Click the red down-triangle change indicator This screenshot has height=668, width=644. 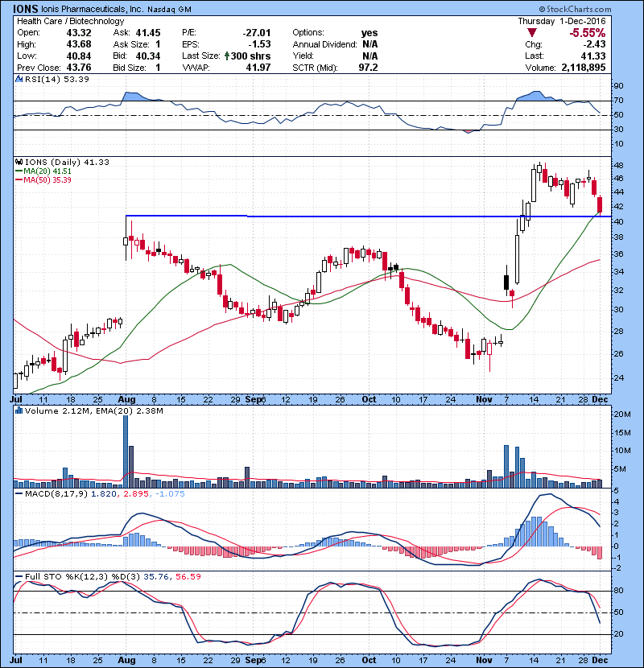531,33
